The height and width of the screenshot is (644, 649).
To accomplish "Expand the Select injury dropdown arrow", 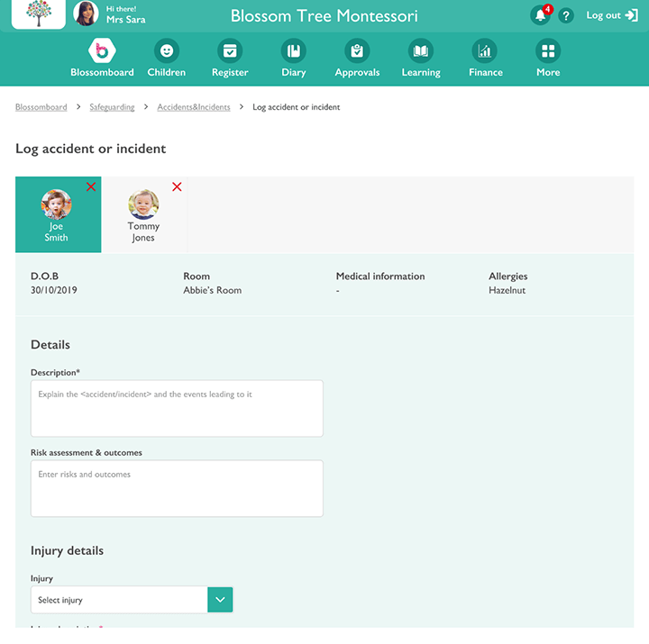I will (220, 600).
